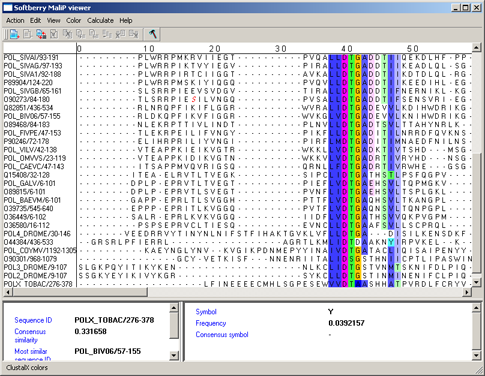Click the Sequence ID panel scroll-down arrow
The image size is (485, 376).
point(174,356)
